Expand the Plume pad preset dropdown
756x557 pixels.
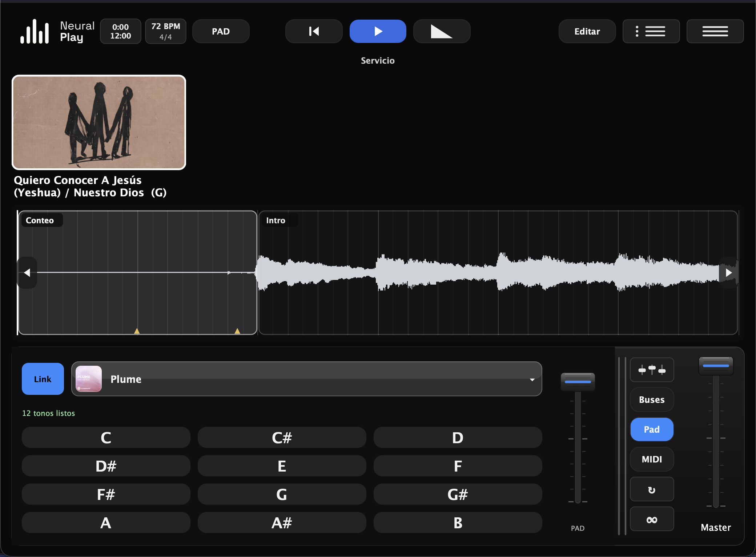tap(307, 379)
